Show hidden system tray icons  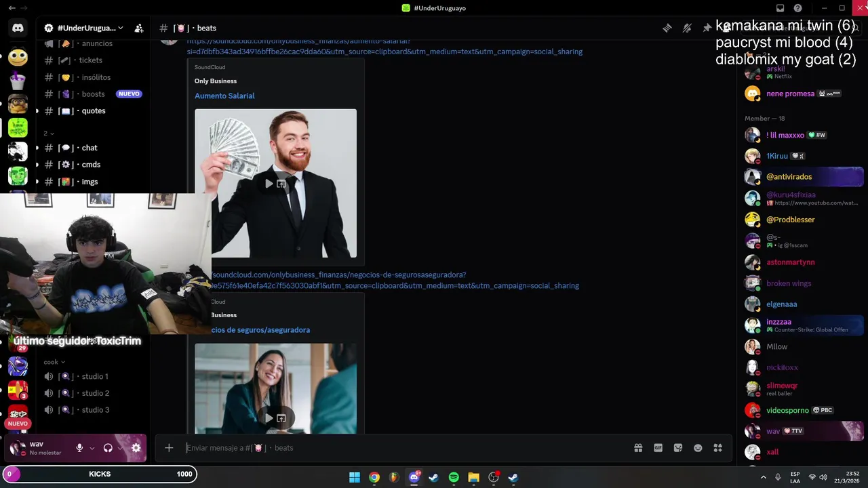(x=763, y=477)
